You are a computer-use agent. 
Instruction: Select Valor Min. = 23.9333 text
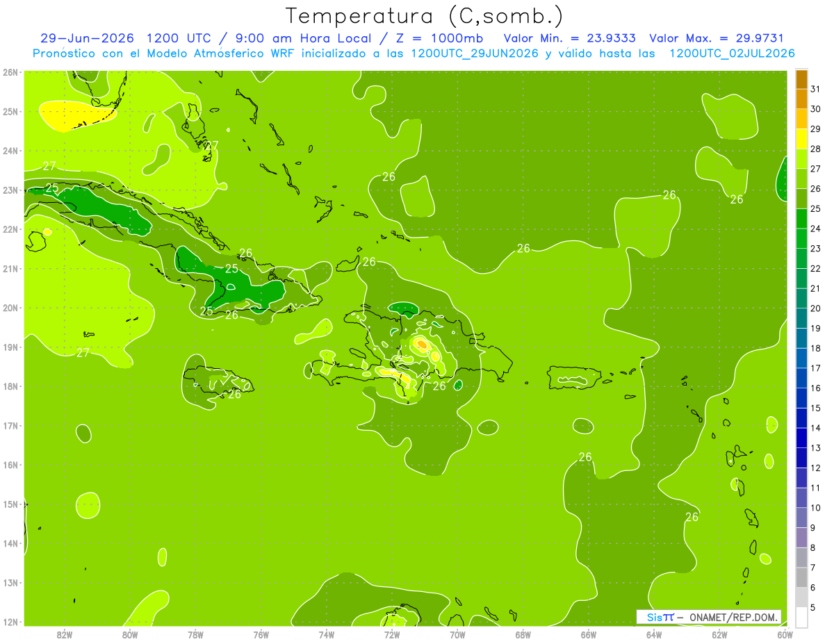569,38
